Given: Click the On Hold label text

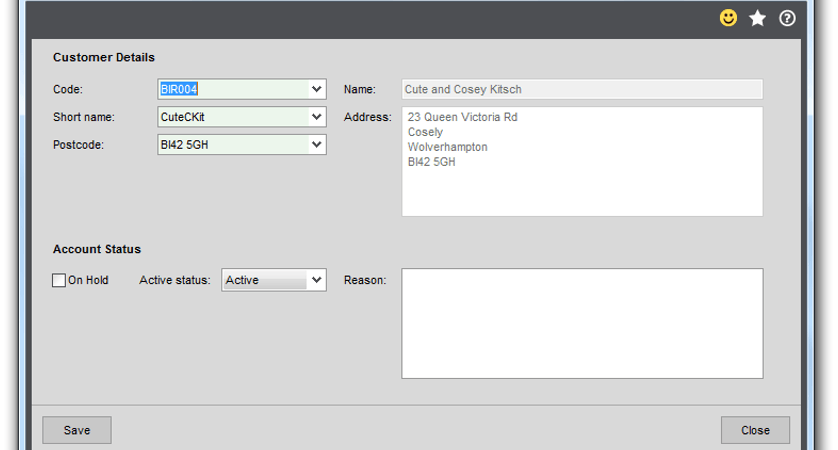Looking at the screenshot, I should 88,280.
